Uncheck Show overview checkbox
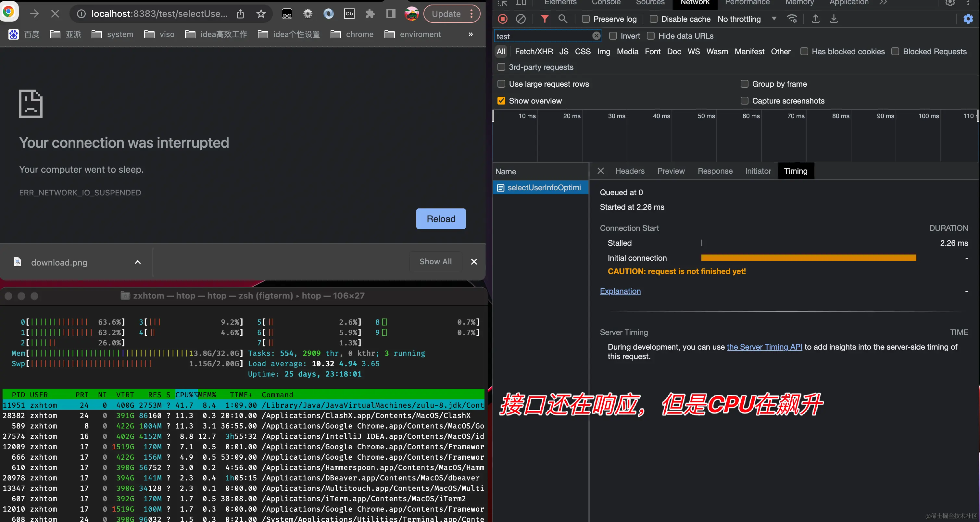This screenshot has height=522, width=980. point(501,101)
